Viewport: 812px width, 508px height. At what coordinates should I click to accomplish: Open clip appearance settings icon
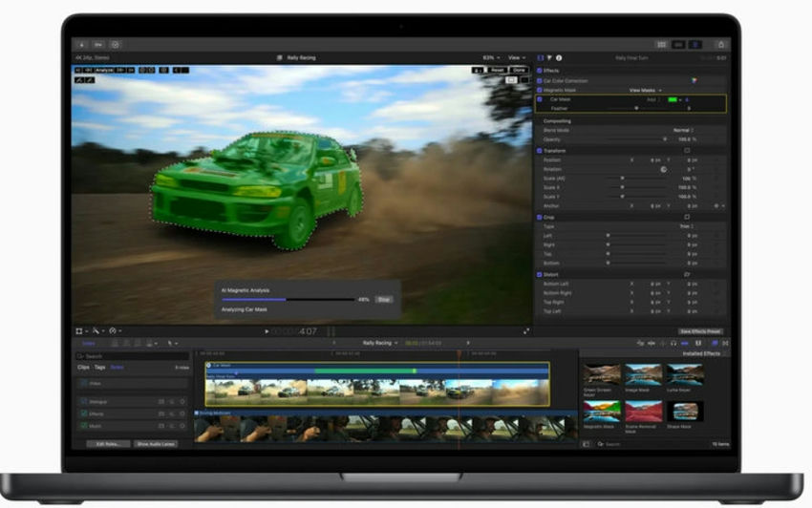698,344
